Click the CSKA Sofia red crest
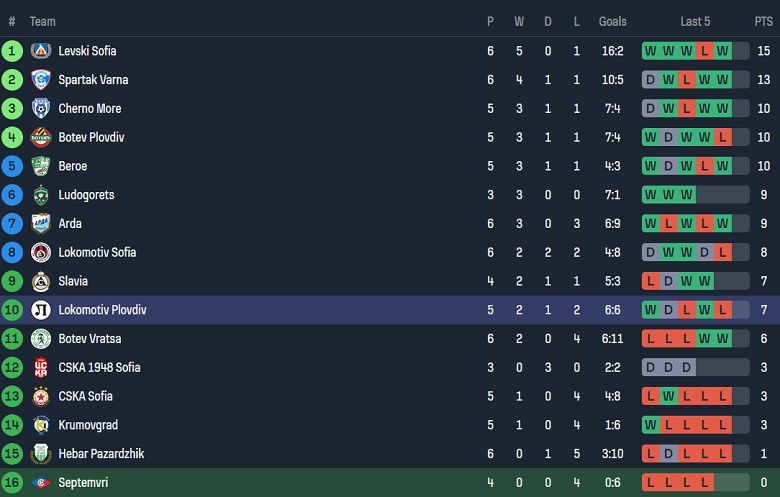The width and height of the screenshot is (780, 497). click(41, 397)
